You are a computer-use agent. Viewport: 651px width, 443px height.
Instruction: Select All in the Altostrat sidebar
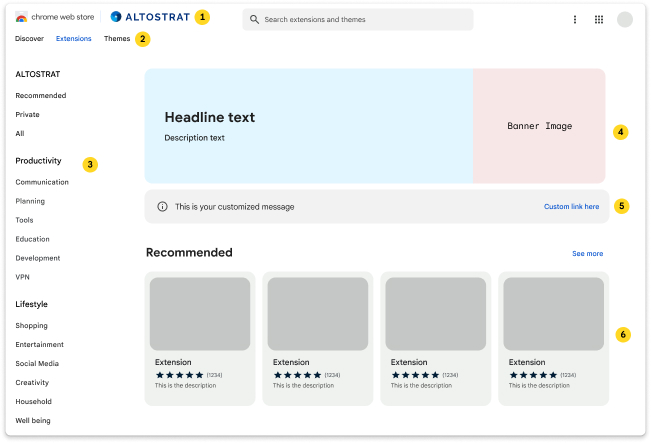[20, 134]
